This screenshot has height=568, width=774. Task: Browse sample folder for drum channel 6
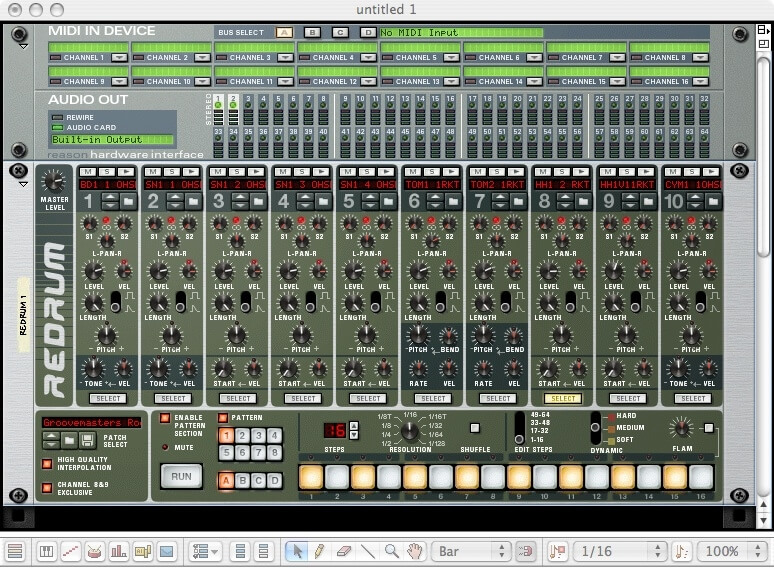[x=453, y=201]
